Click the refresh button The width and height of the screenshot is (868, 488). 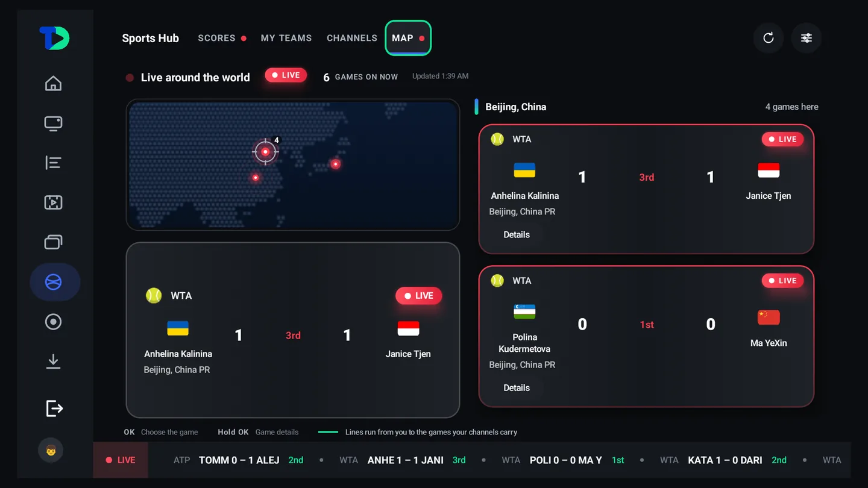pyautogui.click(x=769, y=38)
